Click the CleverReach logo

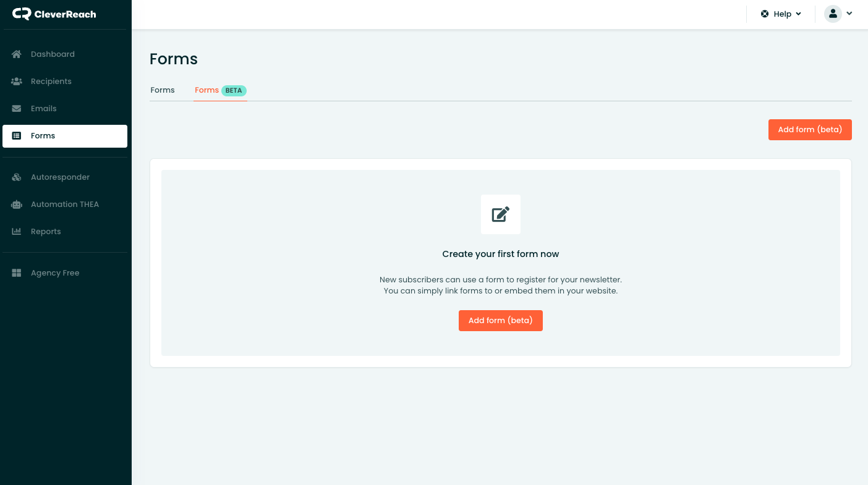[54, 14]
